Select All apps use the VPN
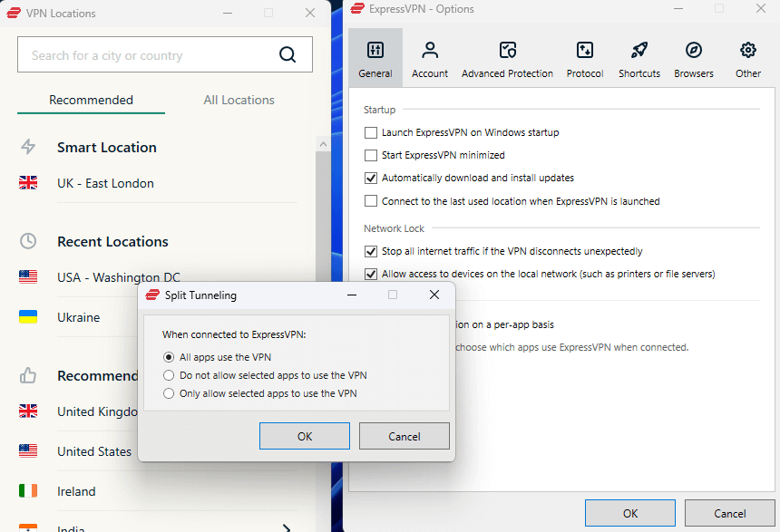This screenshot has width=780, height=532. pos(169,357)
